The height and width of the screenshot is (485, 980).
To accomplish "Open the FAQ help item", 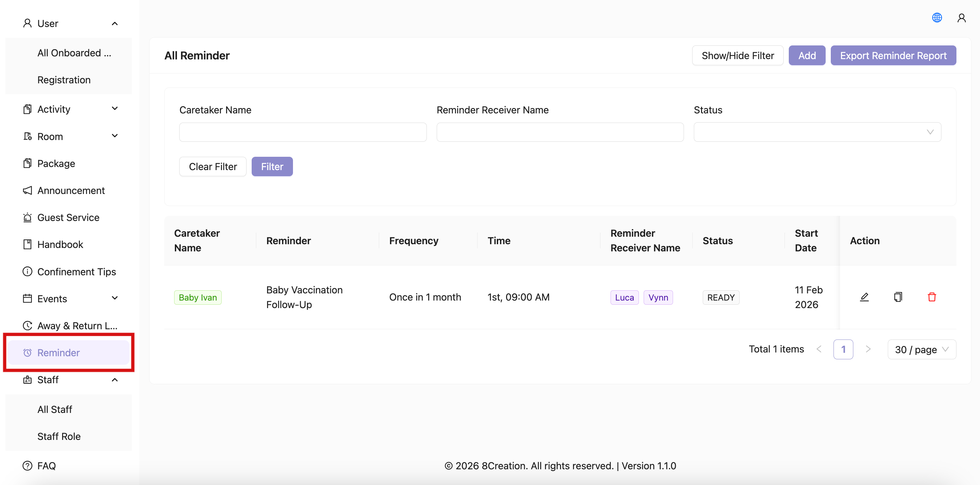I will [x=46, y=465].
